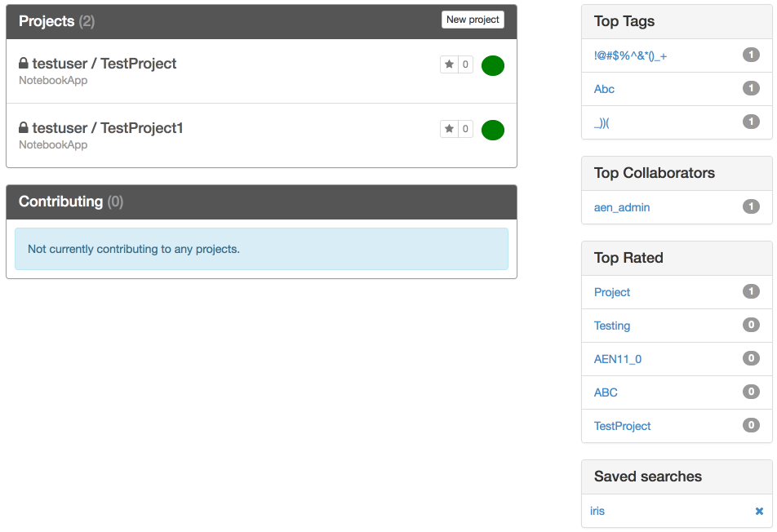This screenshot has height=532, width=777.
Task: Open testuser / TestProject1 link
Action: coord(108,128)
